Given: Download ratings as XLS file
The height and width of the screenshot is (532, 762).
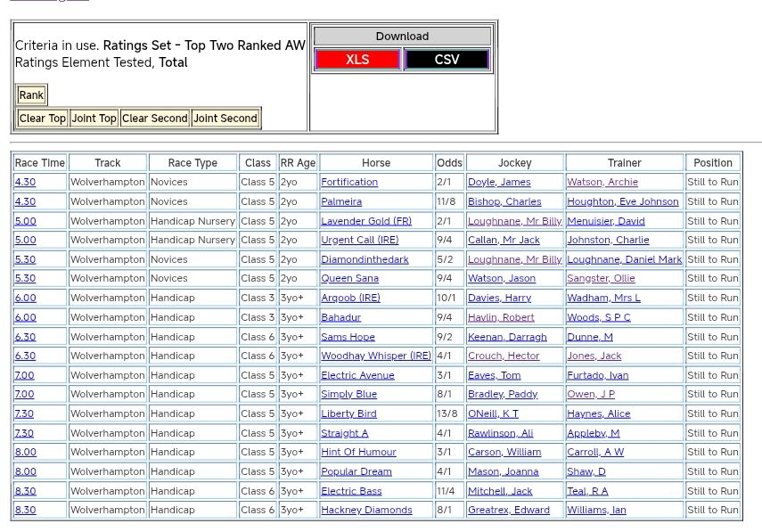Looking at the screenshot, I should [x=357, y=60].
